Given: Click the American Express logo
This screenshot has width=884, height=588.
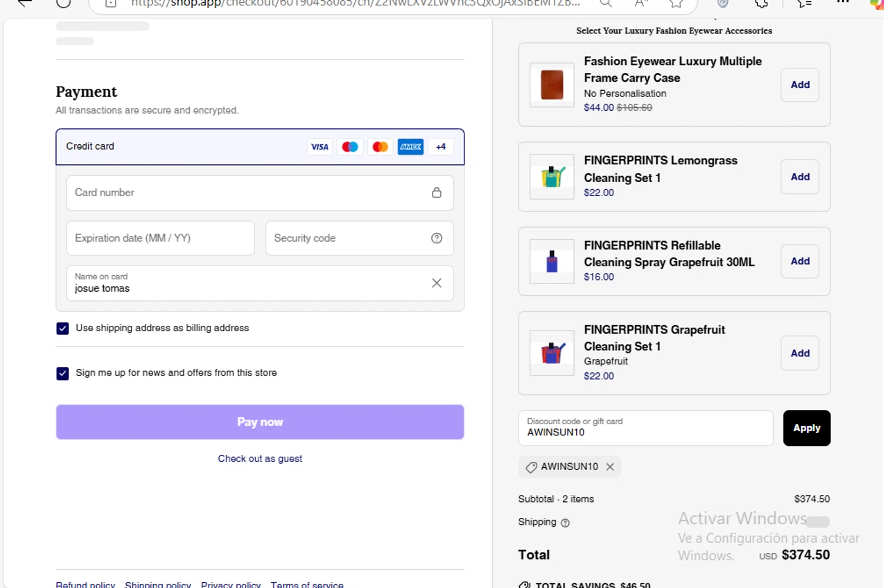Looking at the screenshot, I should [411, 147].
